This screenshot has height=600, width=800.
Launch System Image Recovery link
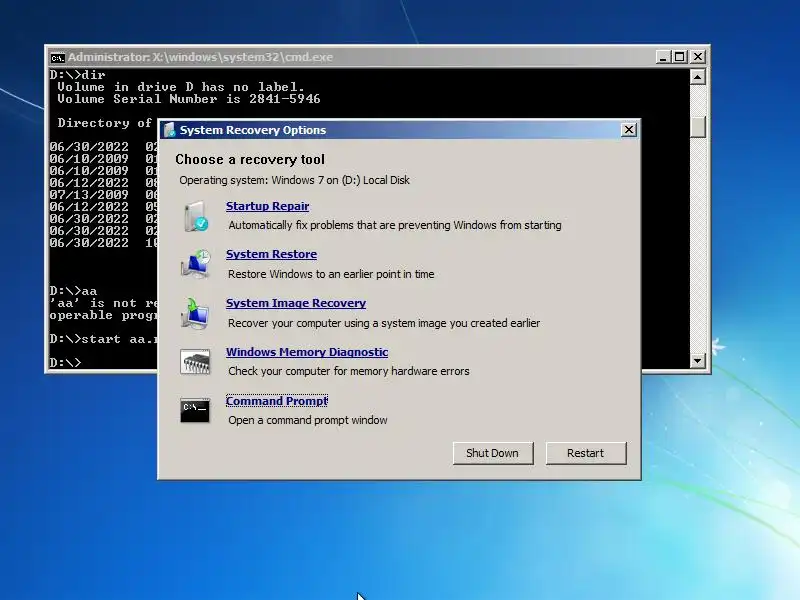point(295,303)
